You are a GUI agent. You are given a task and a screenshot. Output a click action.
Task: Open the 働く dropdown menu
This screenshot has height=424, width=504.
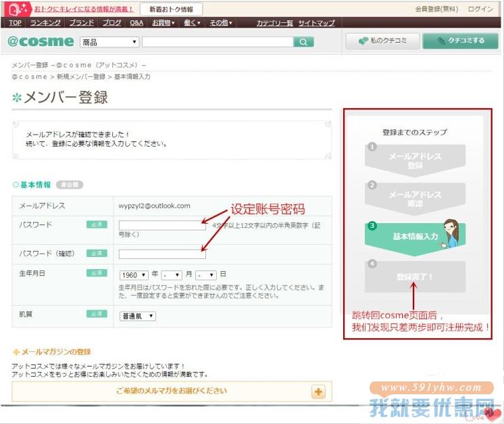pos(192,23)
